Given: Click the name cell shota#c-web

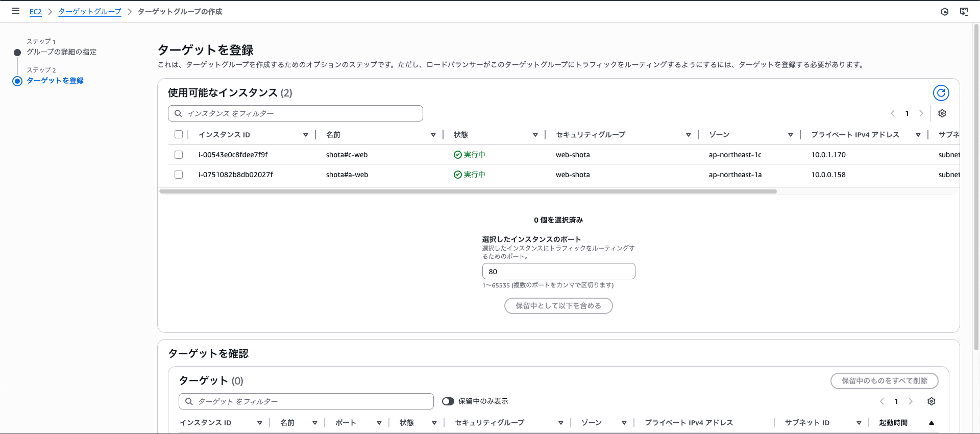Looking at the screenshot, I should (347, 155).
